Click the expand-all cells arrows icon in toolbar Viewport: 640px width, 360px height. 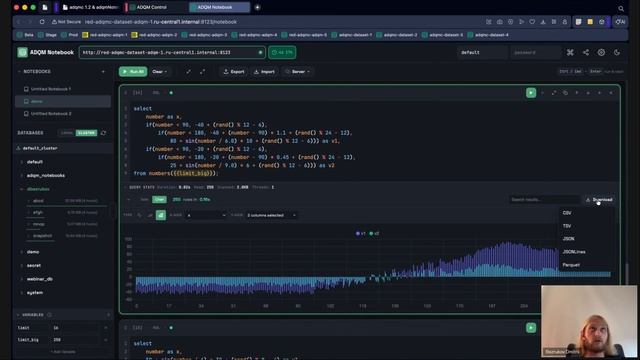pyautogui.click(x=202, y=71)
